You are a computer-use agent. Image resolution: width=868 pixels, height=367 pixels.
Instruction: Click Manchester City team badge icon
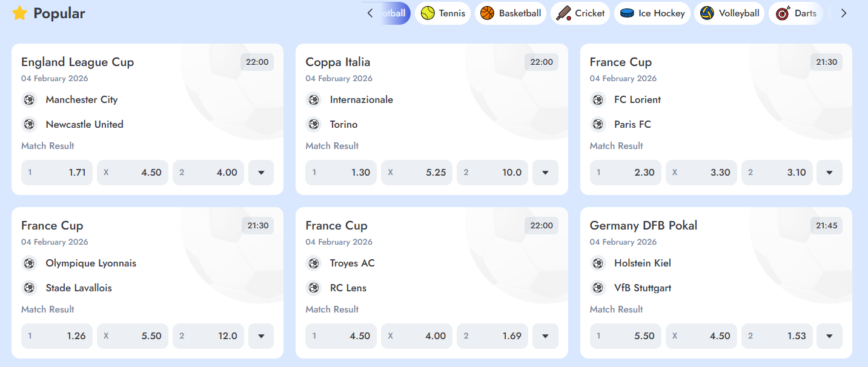(29, 100)
